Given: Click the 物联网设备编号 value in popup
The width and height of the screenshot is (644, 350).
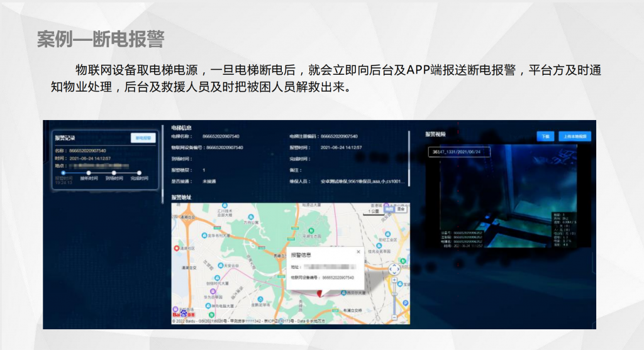Looking at the screenshot, I should [338, 278].
